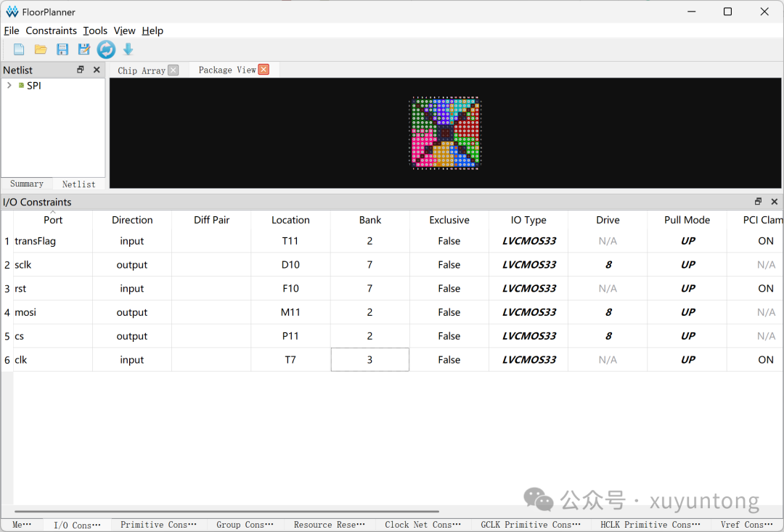Viewport: 784px width, 532px height.
Task: Click the Location cell P11
Action: point(290,336)
